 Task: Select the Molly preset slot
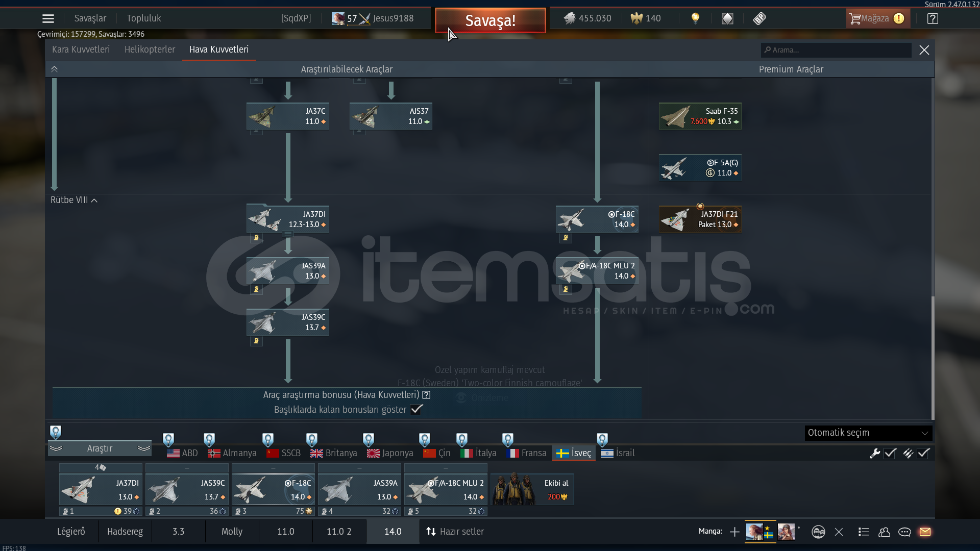[x=232, y=532]
